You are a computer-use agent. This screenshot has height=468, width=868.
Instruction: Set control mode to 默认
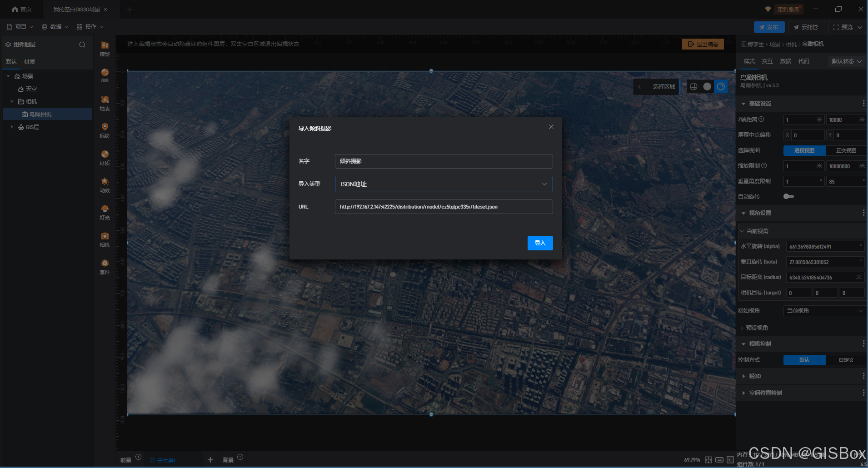[x=804, y=360]
